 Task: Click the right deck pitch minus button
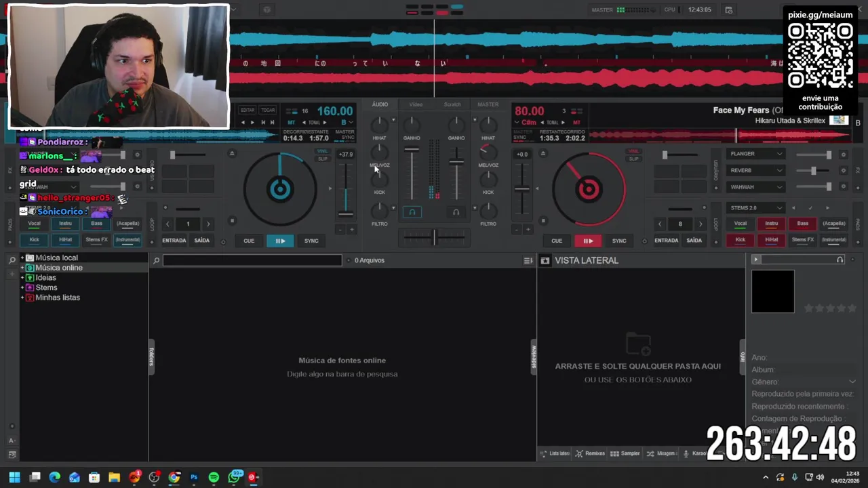517,230
